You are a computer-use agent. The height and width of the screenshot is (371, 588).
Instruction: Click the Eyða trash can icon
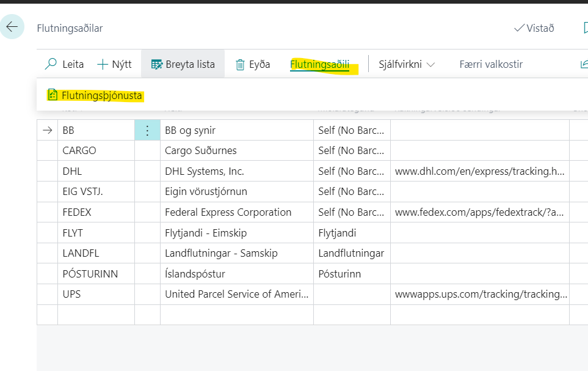(x=241, y=64)
